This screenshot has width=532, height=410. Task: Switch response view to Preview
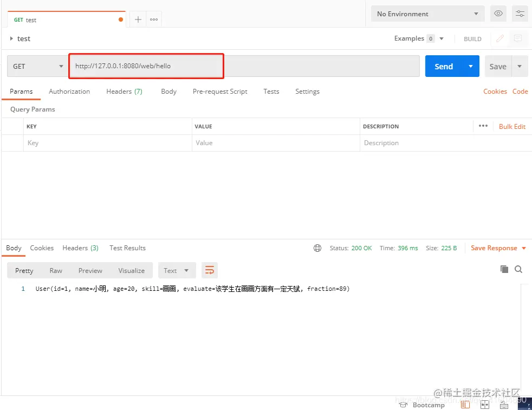(x=90, y=270)
